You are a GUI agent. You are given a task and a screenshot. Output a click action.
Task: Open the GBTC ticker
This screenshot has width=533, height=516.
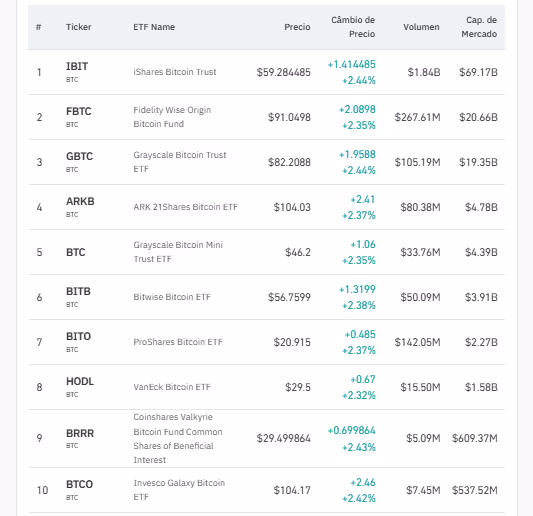[79, 156]
